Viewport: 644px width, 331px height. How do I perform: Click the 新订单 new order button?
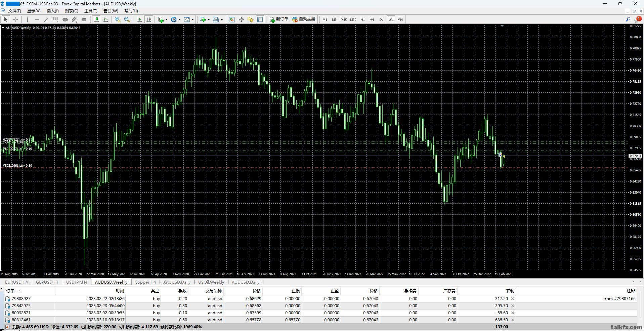click(279, 19)
